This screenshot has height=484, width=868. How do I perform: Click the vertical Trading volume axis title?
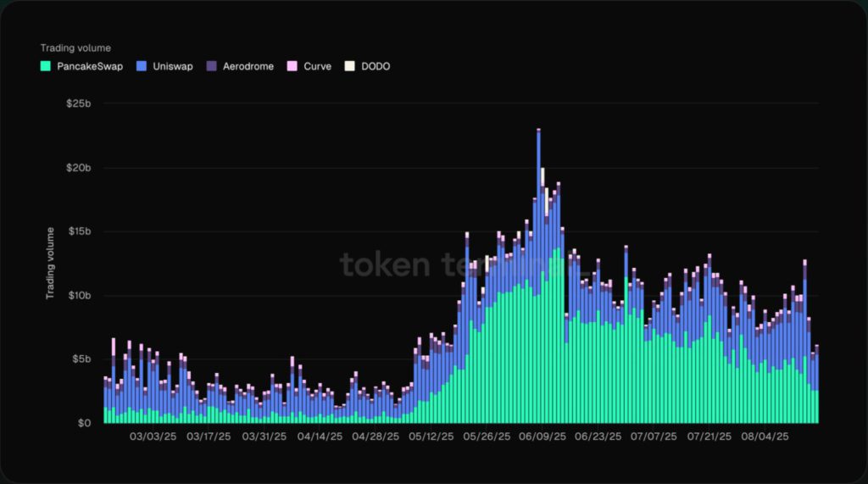point(50,263)
